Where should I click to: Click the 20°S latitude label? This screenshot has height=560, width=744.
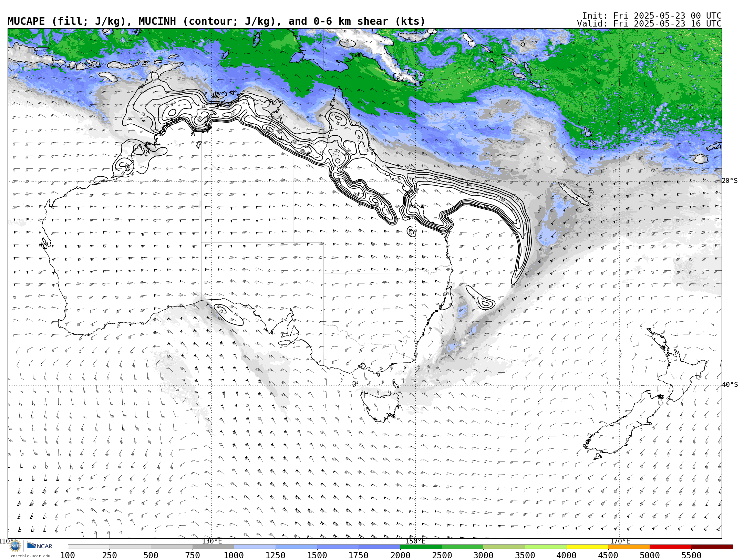(730, 181)
